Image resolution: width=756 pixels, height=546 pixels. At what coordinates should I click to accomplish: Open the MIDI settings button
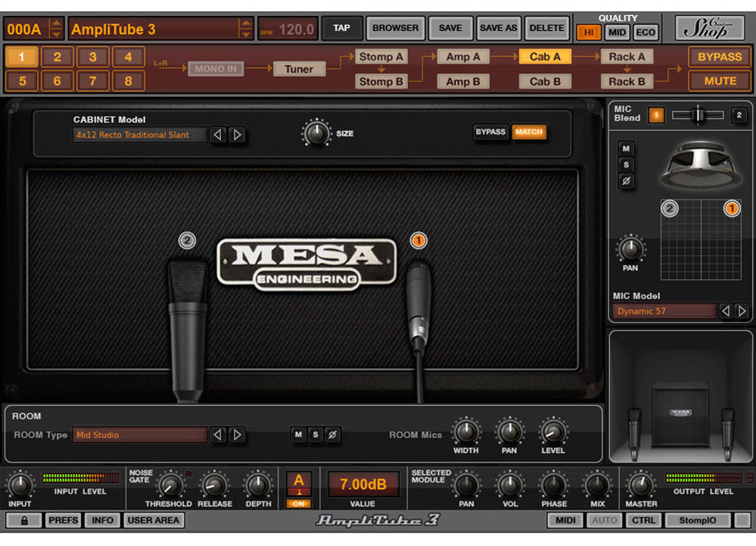[565, 520]
